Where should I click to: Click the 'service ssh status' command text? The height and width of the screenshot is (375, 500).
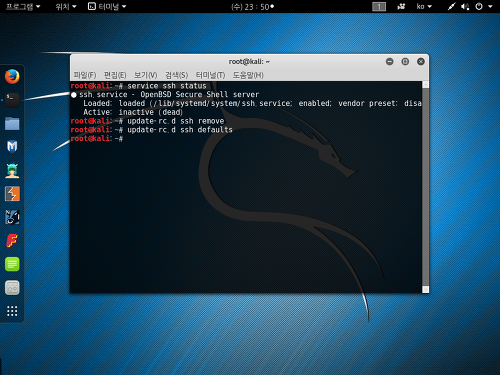[167, 86]
